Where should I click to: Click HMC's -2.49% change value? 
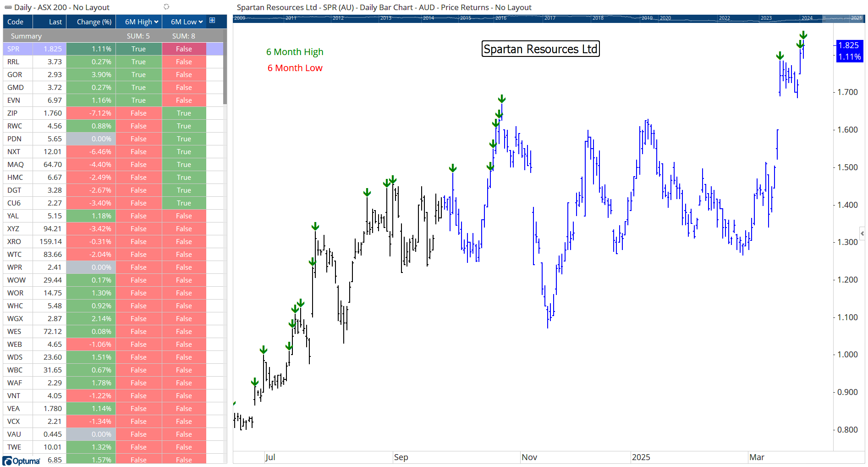pos(91,178)
